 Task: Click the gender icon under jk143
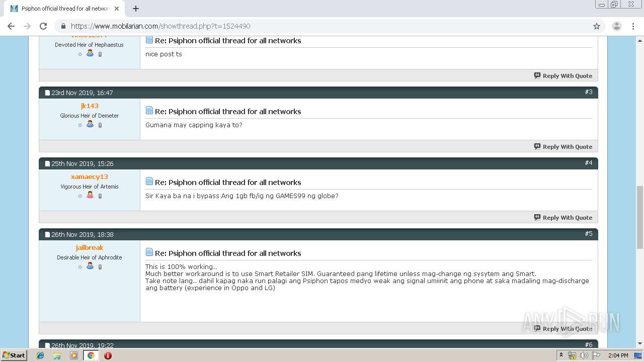[x=90, y=124]
